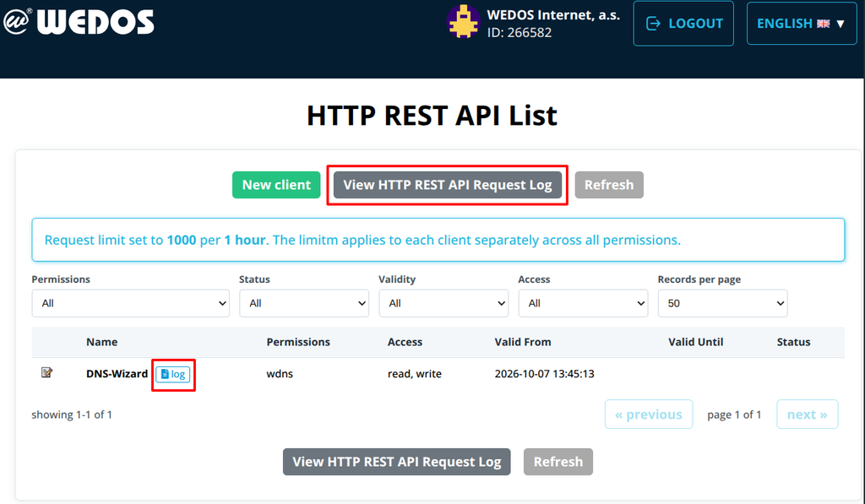This screenshot has width=865, height=504.
Task: Click the Name column header
Action: pyautogui.click(x=101, y=342)
